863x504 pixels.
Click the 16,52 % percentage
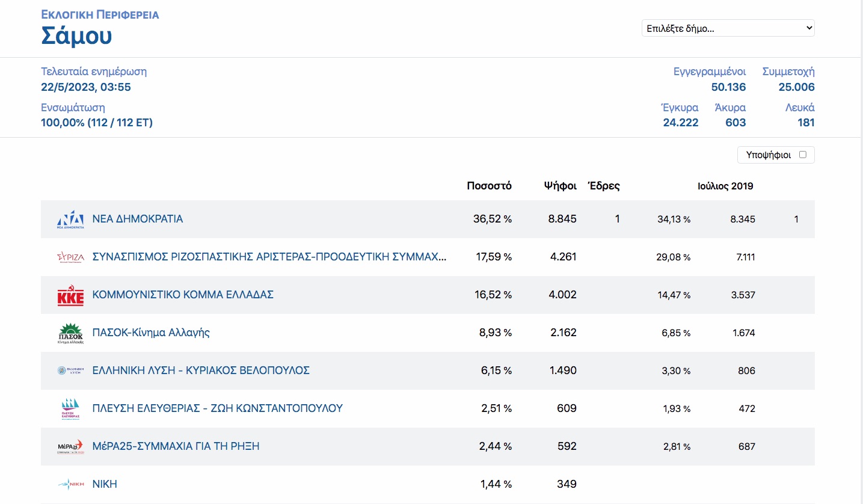[494, 295]
